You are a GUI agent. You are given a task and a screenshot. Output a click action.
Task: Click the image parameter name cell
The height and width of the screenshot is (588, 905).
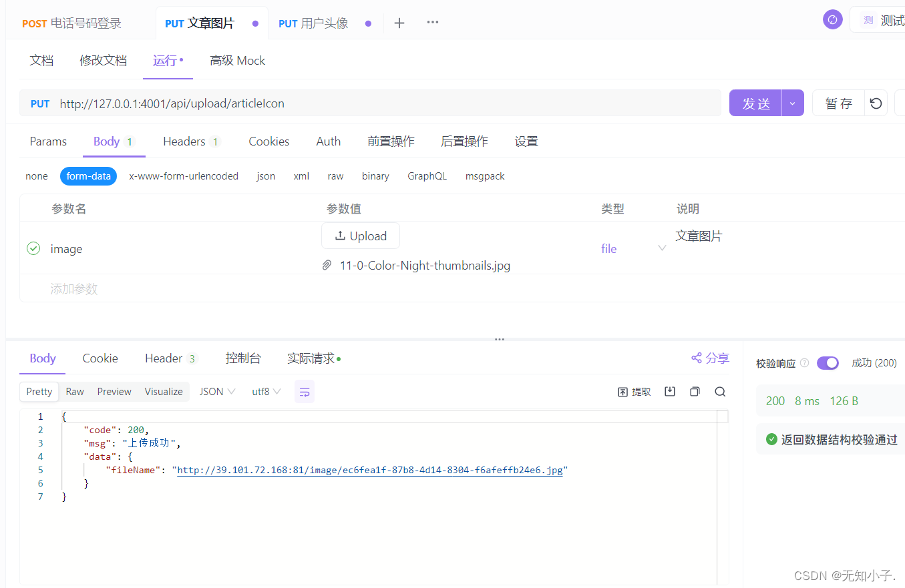pos(67,249)
